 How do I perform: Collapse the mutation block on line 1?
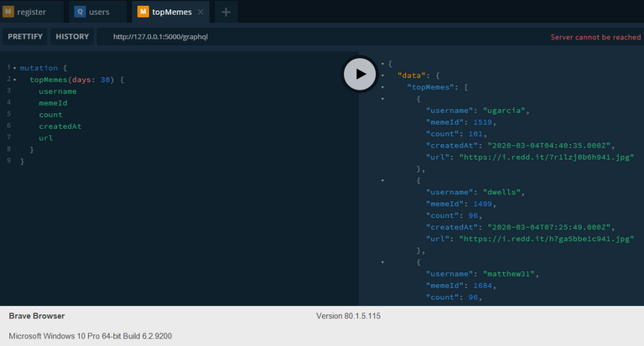14,68
